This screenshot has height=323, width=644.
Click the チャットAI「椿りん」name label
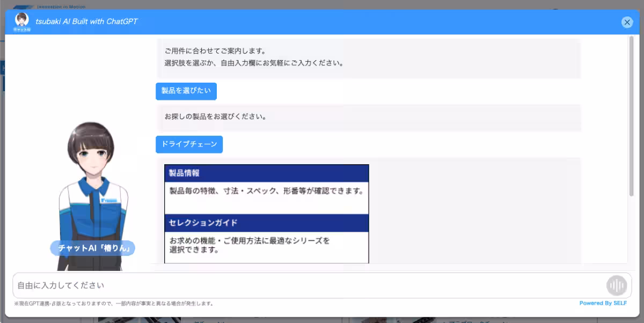[92, 248]
